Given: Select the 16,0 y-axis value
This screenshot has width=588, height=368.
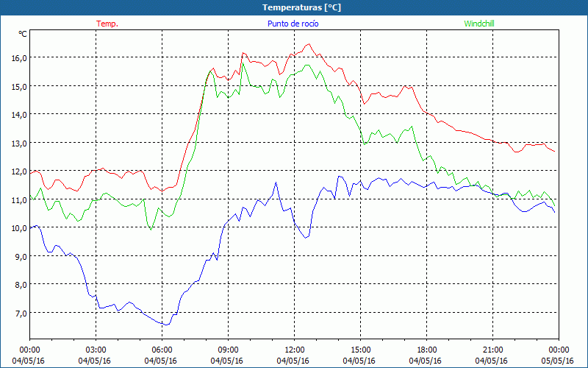Looking at the screenshot, I should pos(19,58).
